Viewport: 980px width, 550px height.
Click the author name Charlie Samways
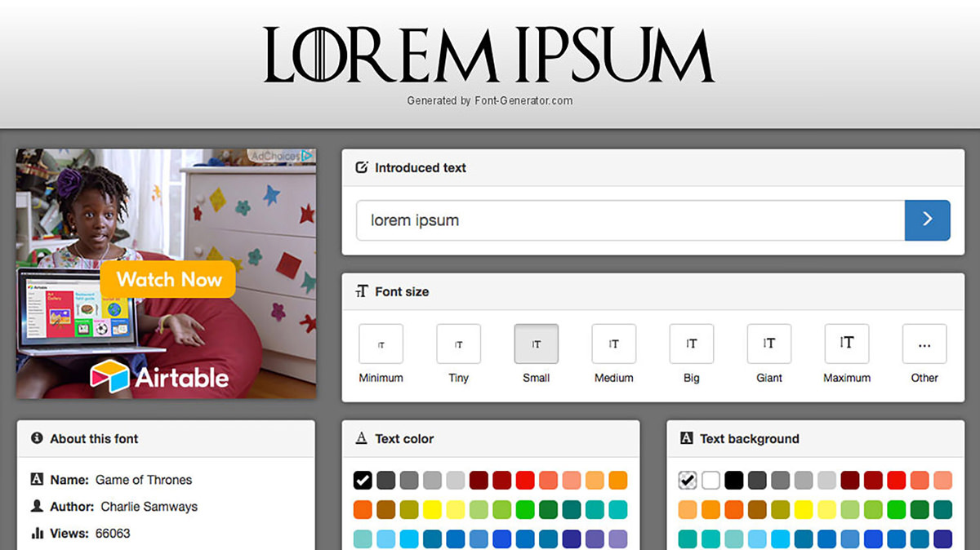pyautogui.click(x=149, y=506)
